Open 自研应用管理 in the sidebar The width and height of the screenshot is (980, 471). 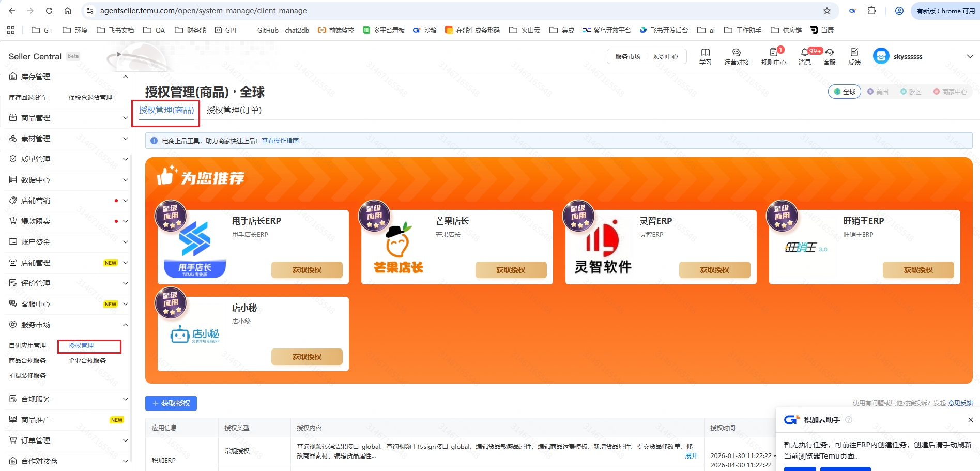27,345
